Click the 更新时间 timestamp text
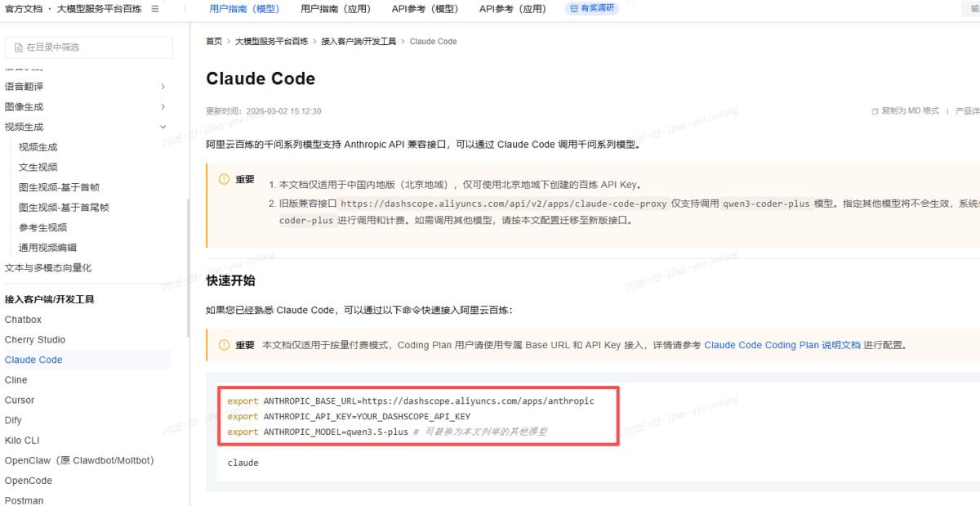This screenshot has height=506, width=980. [264, 111]
